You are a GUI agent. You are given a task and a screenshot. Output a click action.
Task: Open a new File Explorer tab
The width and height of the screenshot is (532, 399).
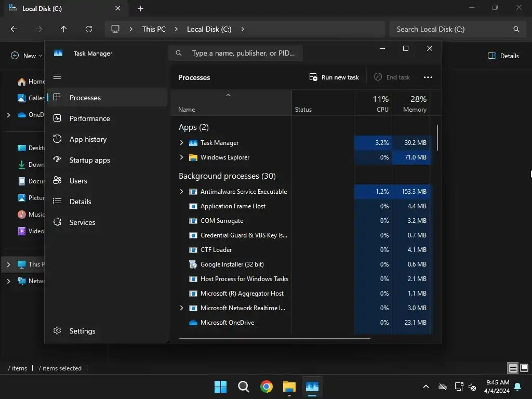140,8
